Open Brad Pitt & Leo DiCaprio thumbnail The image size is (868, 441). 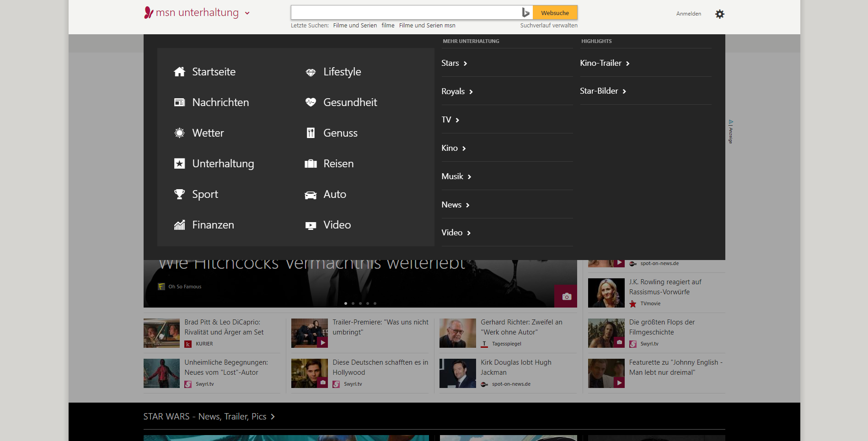(x=161, y=333)
